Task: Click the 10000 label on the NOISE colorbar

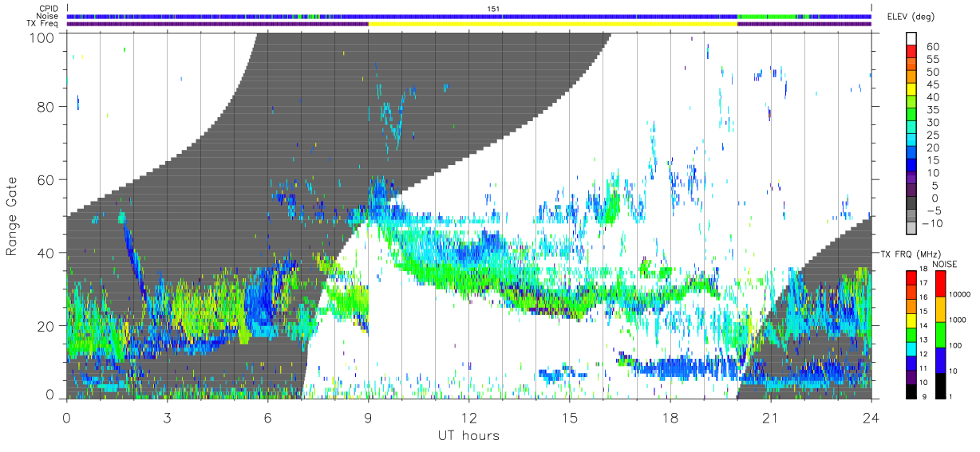Action: click(x=960, y=294)
